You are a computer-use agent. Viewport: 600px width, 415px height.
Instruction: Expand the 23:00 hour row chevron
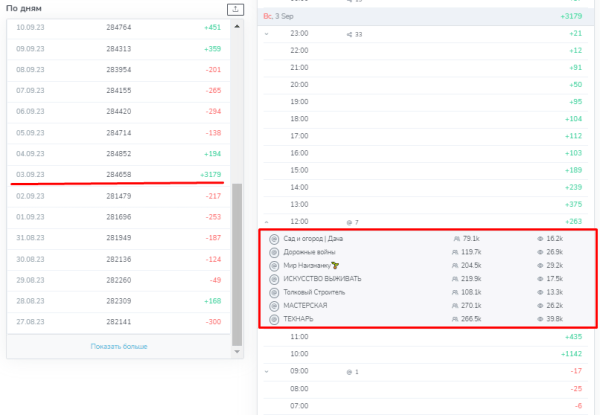click(x=267, y=34)
